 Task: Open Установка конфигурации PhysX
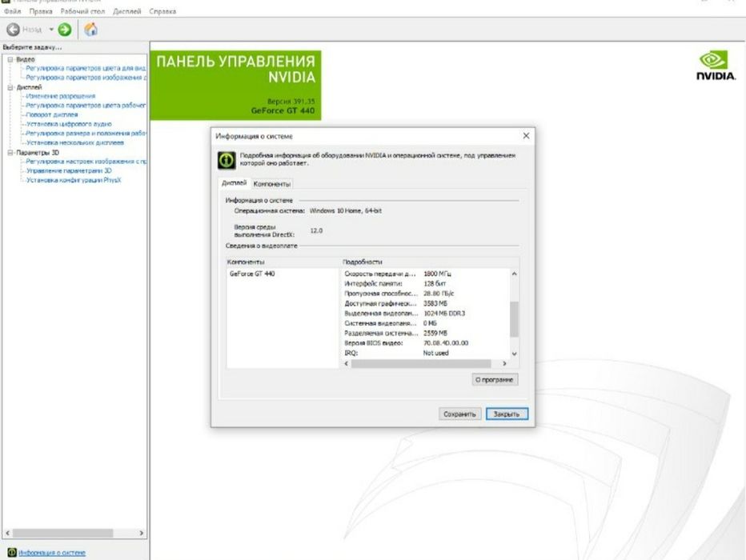(74, 180)
